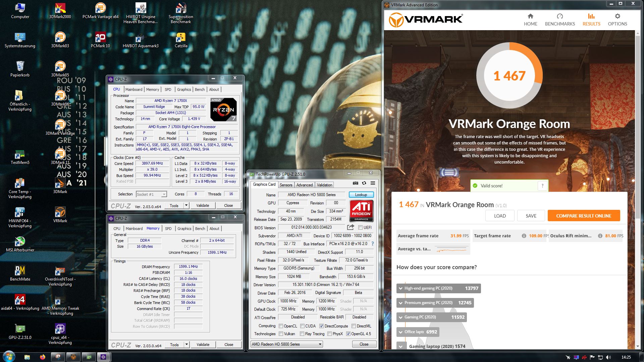Open Tools dropdown arrow in CPU tab window
This screenshot has width=644, height=362.
186,205
